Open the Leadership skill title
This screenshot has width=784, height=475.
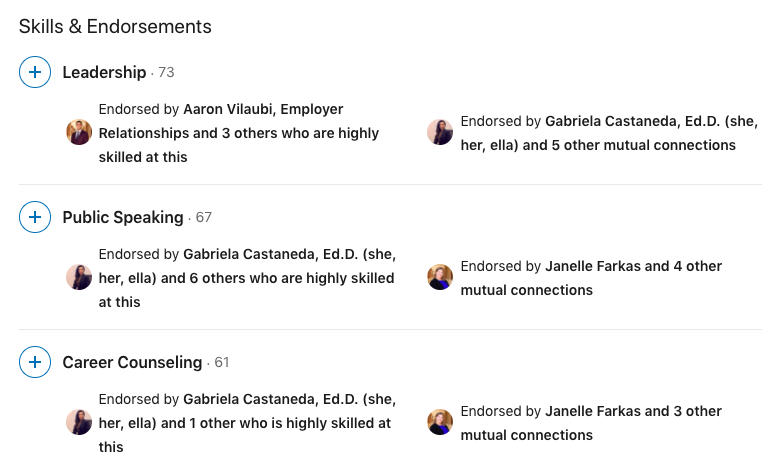(104, 72)
